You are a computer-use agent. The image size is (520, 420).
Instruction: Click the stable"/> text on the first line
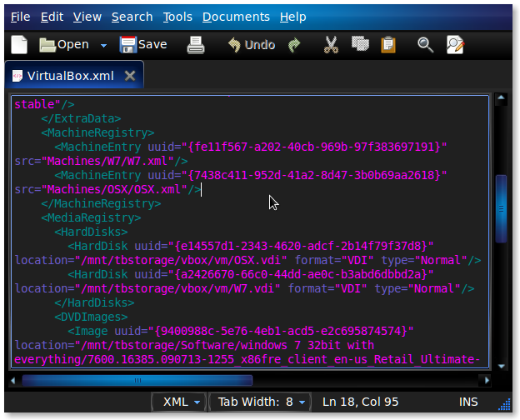click(x=44, y=104)
